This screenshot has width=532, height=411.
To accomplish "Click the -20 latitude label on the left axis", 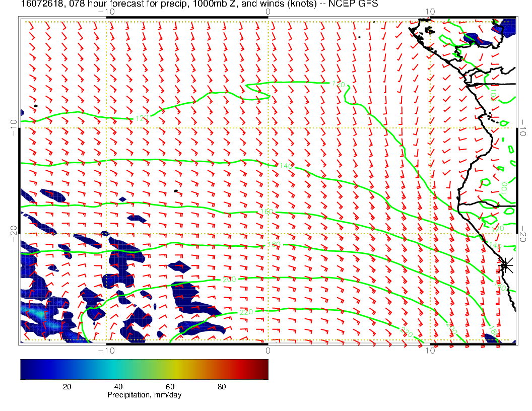I will [14, 234].
